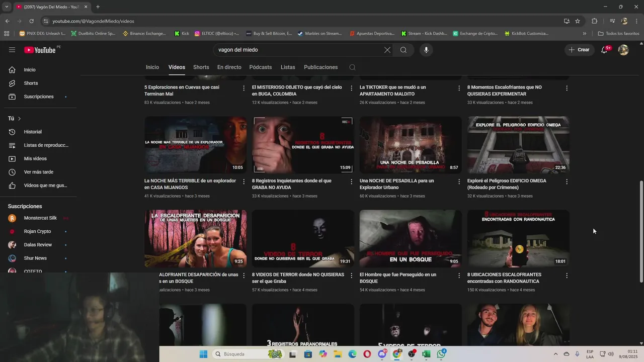Open the notifications bell

[604, 50]
